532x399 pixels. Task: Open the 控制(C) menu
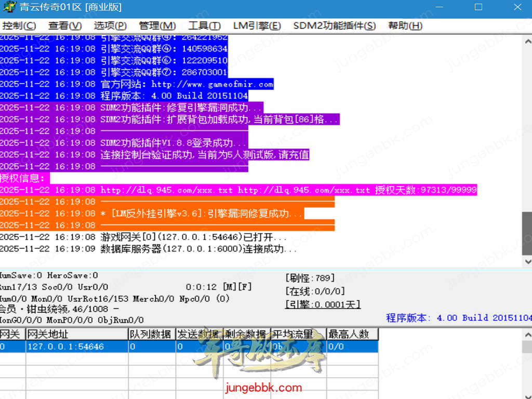[19, 26]
